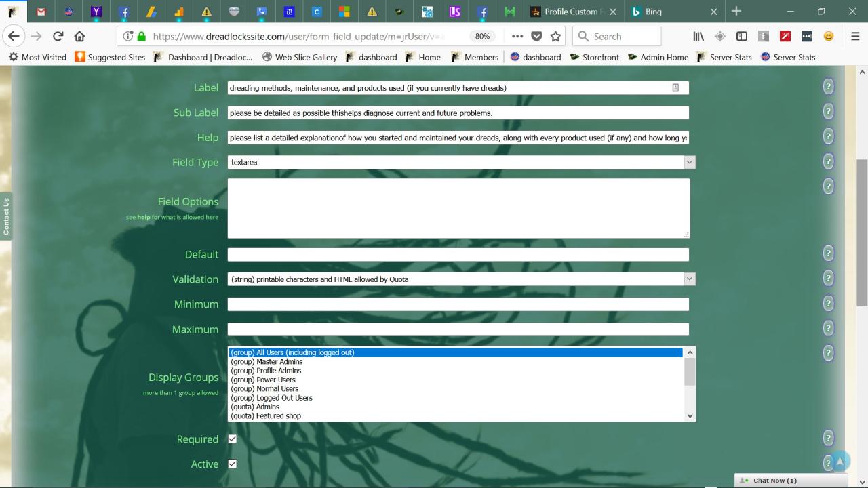Viewport: 868px width, 488px height.
Task: Toggle the Active checkbox
Action: [233, 464]
